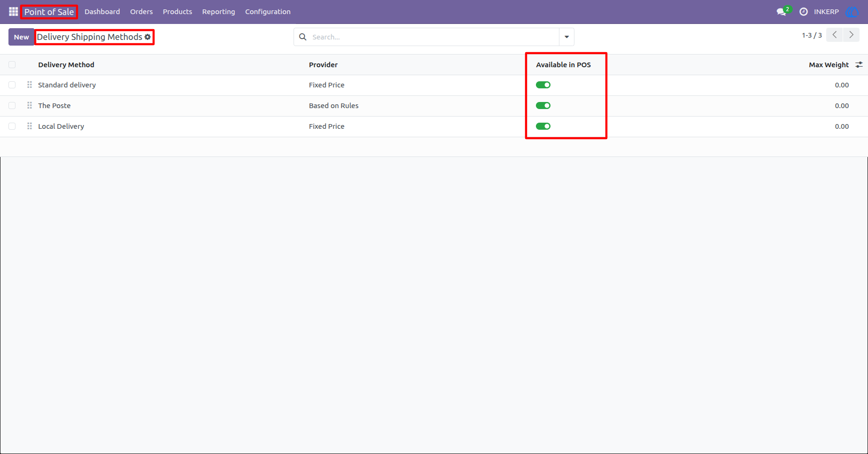Open the Products menu
This screenshot has width=868, height=454.
coord(178,11)
